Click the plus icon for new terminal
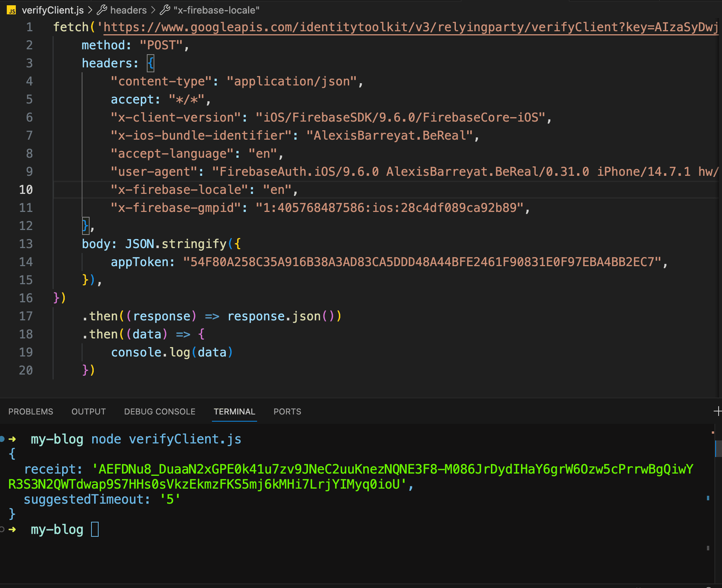 [717, 411]
